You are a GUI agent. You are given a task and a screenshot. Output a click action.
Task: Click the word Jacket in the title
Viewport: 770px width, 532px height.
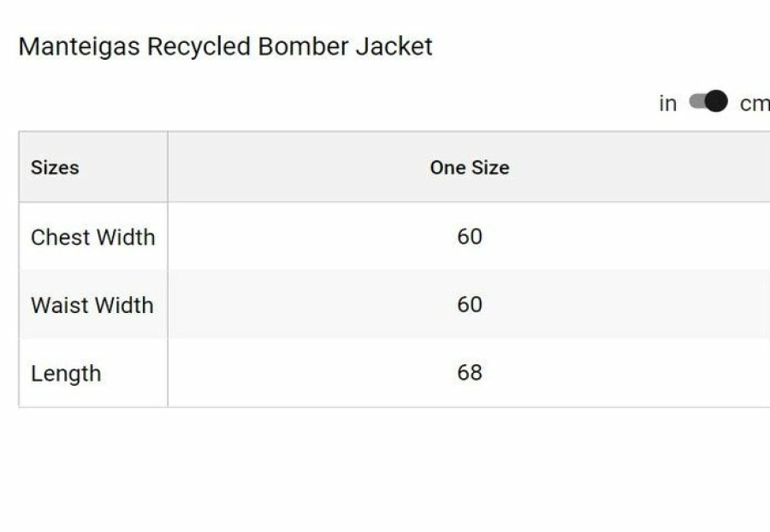[x=394, y=47]
